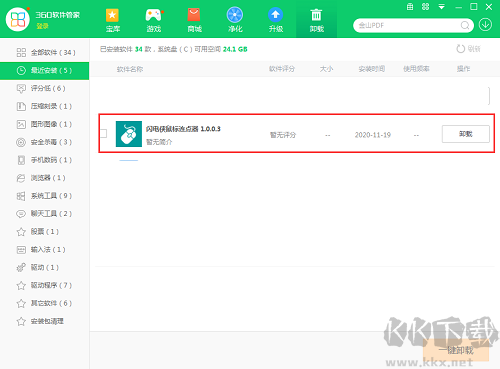The width and height of the screenshot is (500, 369).
Task: Open the 浏览器 (1) category
Action: [x=45, y=178]
